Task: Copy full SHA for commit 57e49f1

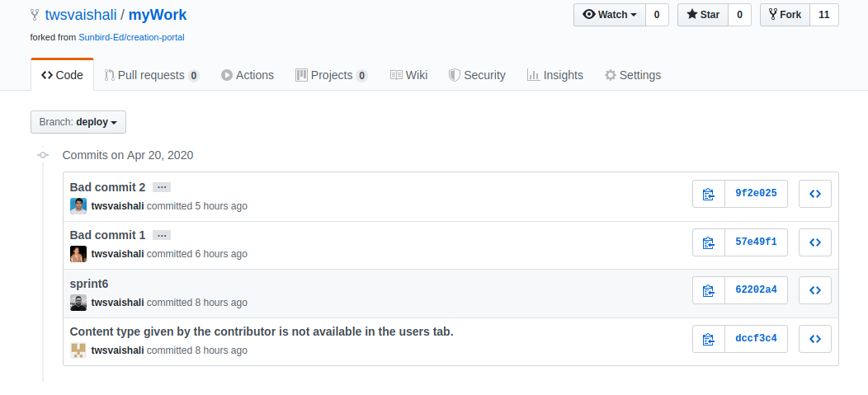Action: [708, 242]
